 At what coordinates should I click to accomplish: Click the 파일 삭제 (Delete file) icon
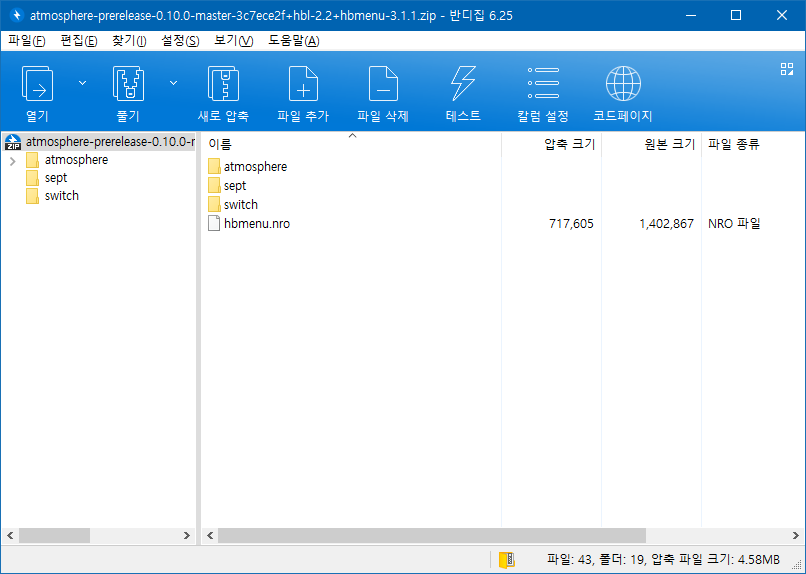point(383,83)
